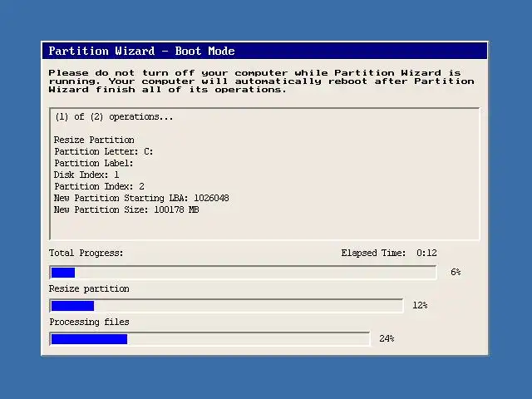The height and width of the screenshot is (399, 532).
Task: Click the "Processing files" label
Action: coord(89,322)
